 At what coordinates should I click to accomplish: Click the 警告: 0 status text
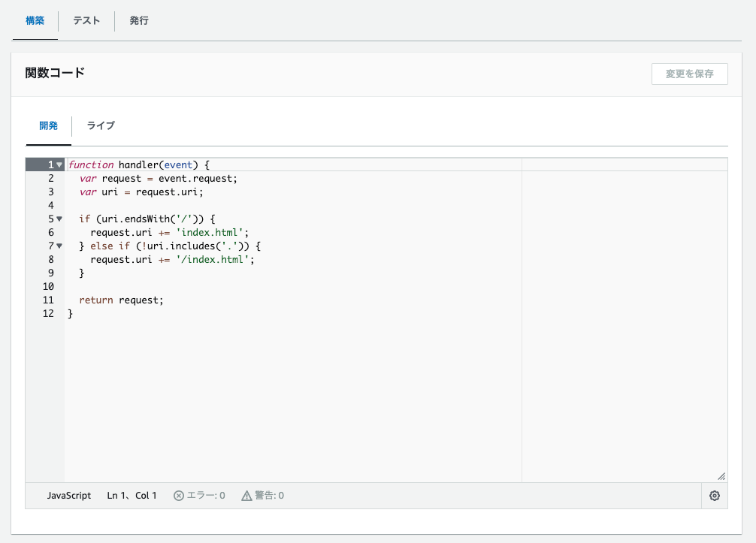point(269,495)
